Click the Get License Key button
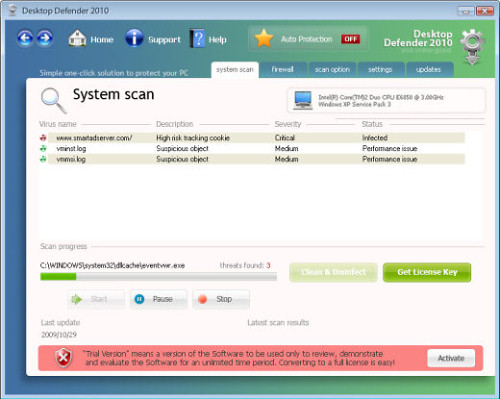The height and width of the screenshot is (399, 500). [x=427, y=272]
